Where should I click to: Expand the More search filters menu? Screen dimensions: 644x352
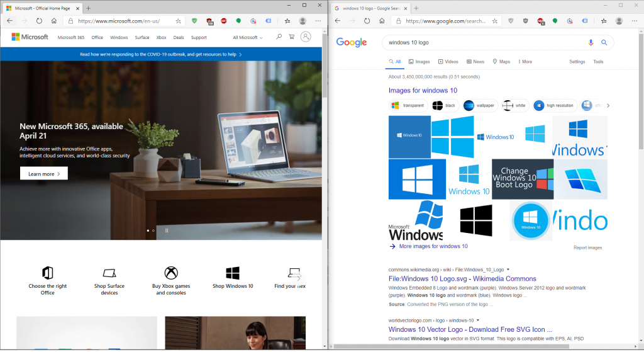(525, 62)
